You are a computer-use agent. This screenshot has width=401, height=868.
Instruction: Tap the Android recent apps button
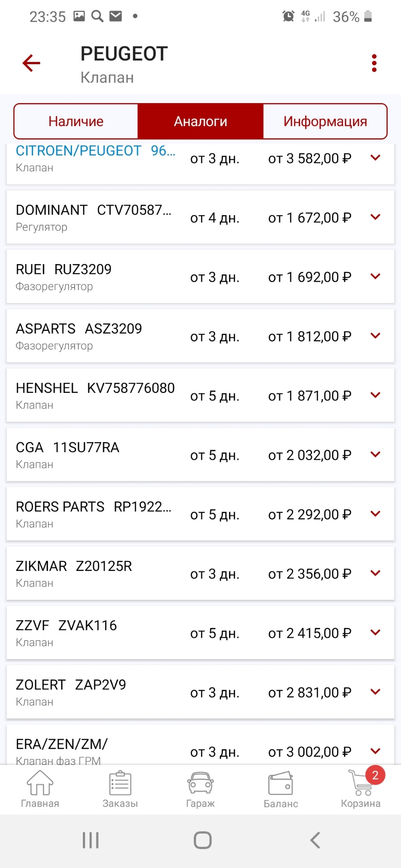click(x=91, y=840)
